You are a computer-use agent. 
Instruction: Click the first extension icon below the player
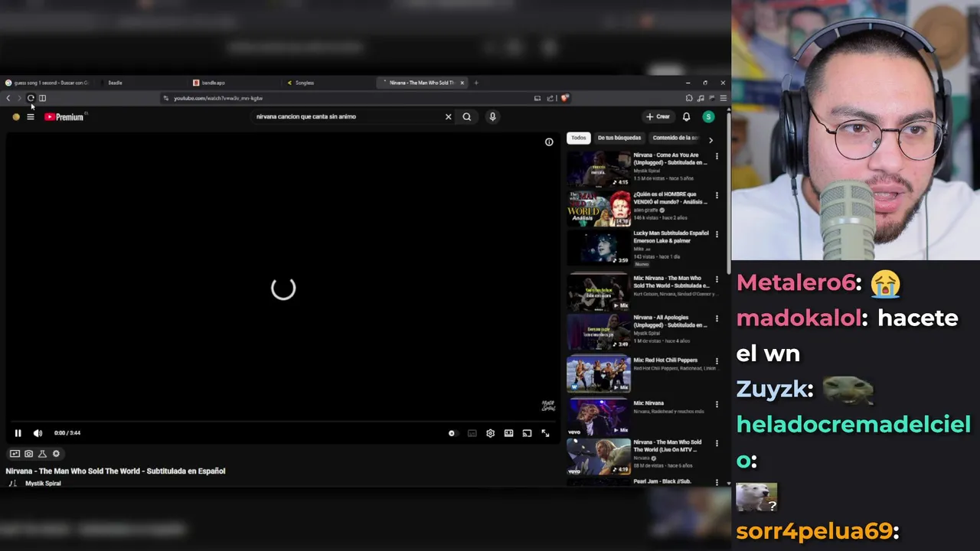tap(15, 454)
